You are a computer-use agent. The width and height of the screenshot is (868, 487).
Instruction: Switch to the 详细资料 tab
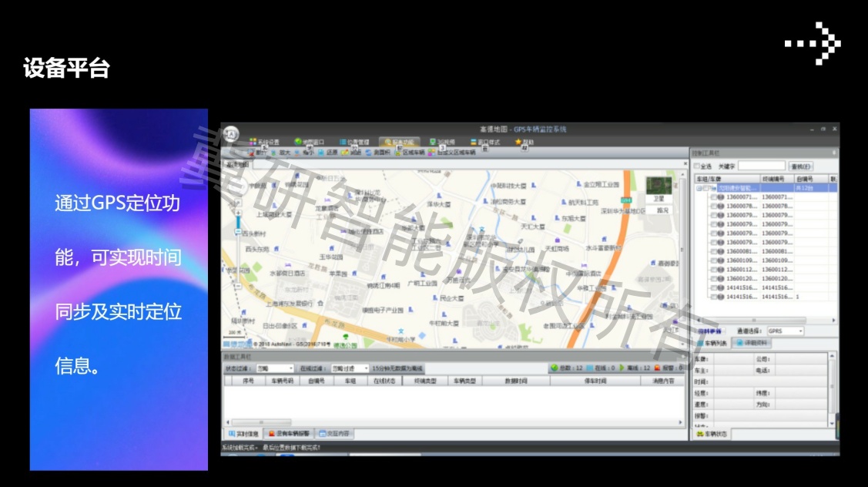tap(752, 343)
